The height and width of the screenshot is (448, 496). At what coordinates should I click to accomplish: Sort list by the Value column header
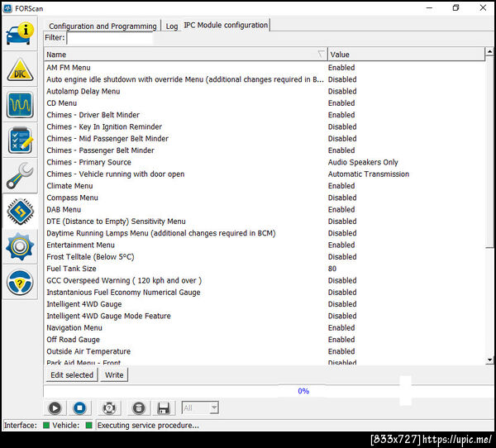pyautogui.click(x=406, y=55)
